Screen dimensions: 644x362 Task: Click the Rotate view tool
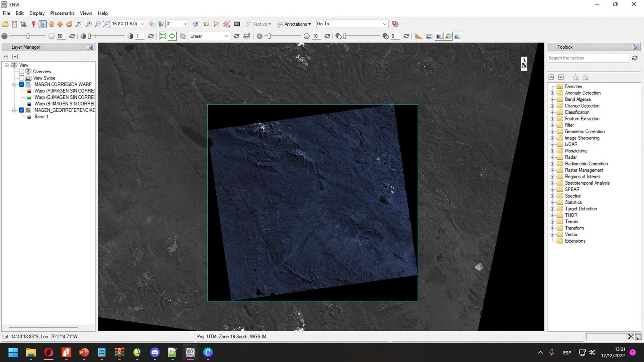click(69, 24)
